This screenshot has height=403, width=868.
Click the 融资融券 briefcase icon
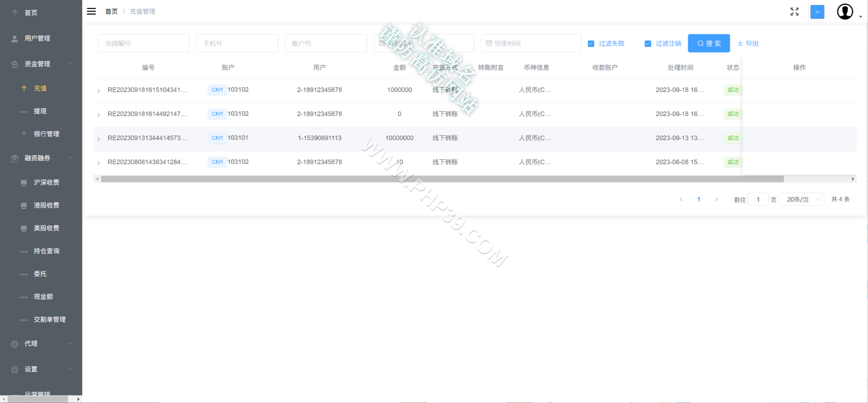click(15, 158)
